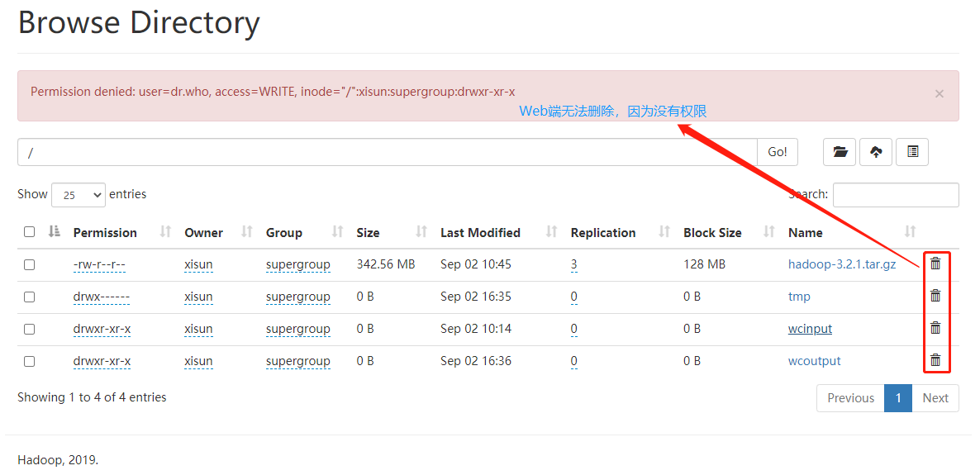This screenshot has width=980, height=475.
Task: Click the create directory folder icon
Action: pos(840,152)
